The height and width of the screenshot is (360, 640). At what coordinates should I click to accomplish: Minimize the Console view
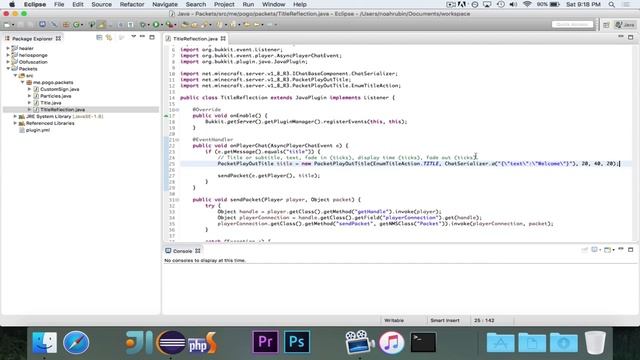(621, 249)
